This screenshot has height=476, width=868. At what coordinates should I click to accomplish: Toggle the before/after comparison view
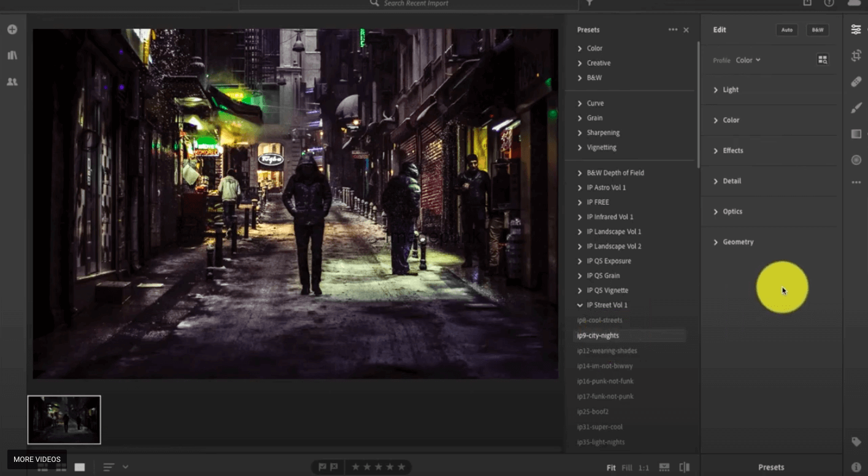[x=685, y=466]
